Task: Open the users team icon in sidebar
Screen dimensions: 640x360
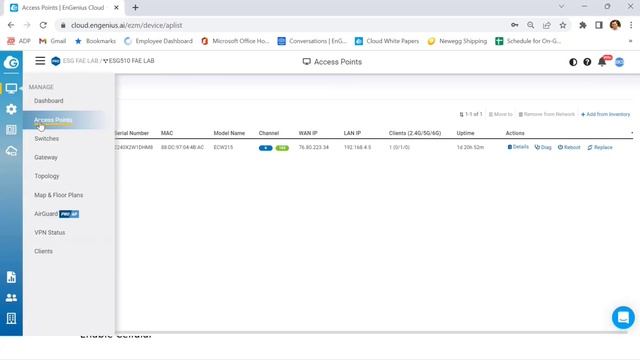Action: pos(11,298)
